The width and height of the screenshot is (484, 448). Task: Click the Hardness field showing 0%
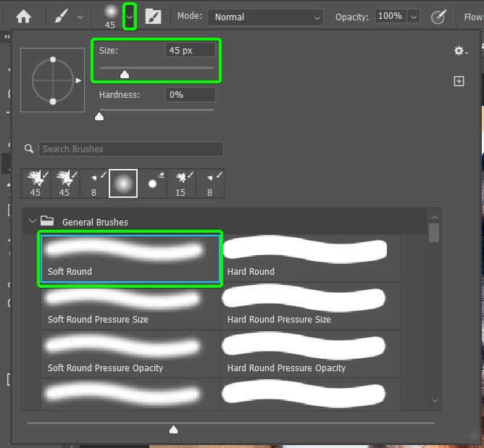coord(191,94)
